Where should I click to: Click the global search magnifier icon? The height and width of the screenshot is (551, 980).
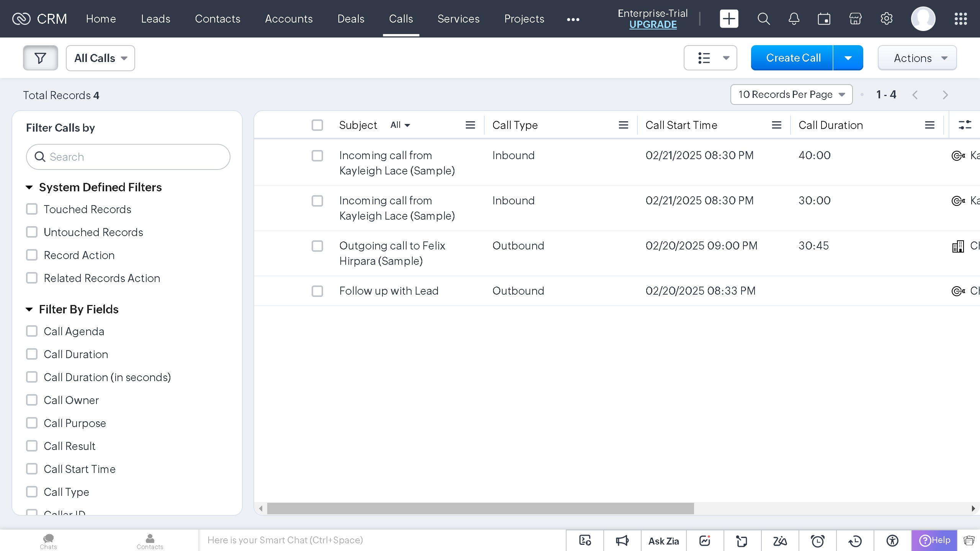point(763,19)
